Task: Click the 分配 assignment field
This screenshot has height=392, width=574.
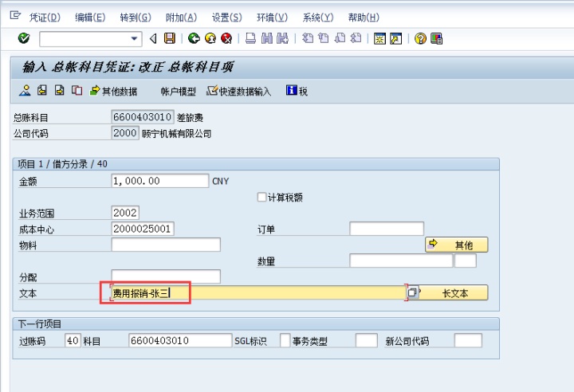Action: coord(166,276)
